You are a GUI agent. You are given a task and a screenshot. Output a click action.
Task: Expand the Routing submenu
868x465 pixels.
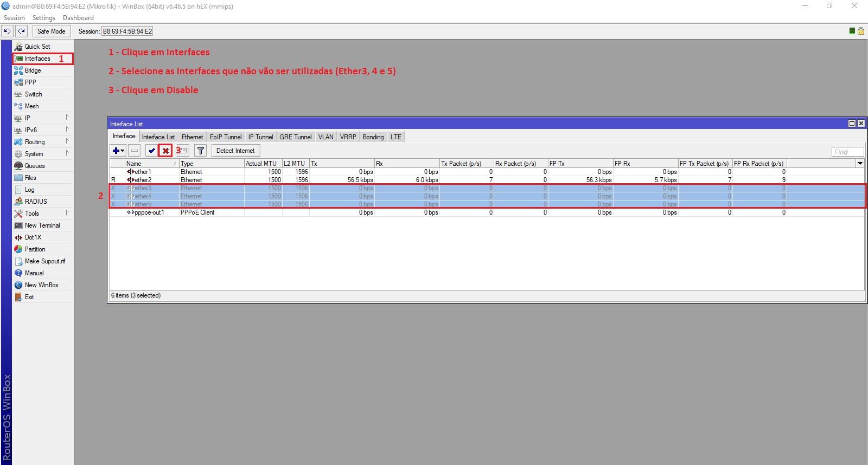pyautogui.click(x=43, y=142)
